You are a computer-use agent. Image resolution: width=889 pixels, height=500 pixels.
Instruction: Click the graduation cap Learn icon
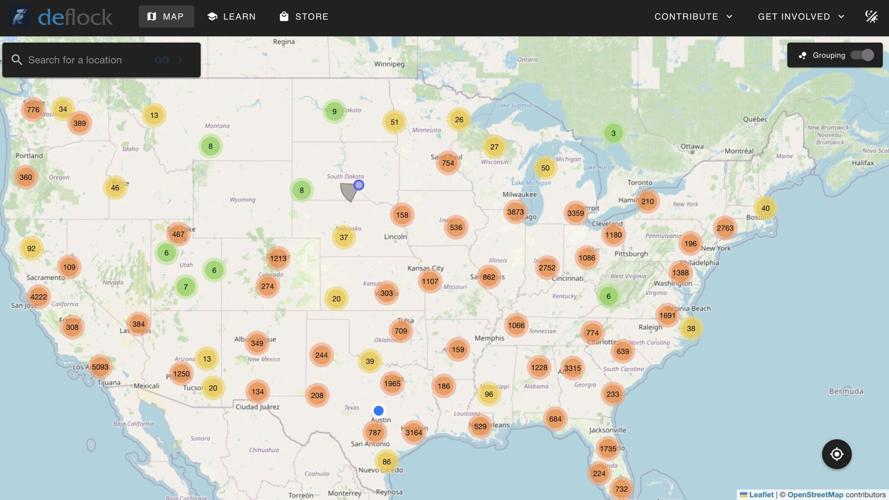point(212,16)
